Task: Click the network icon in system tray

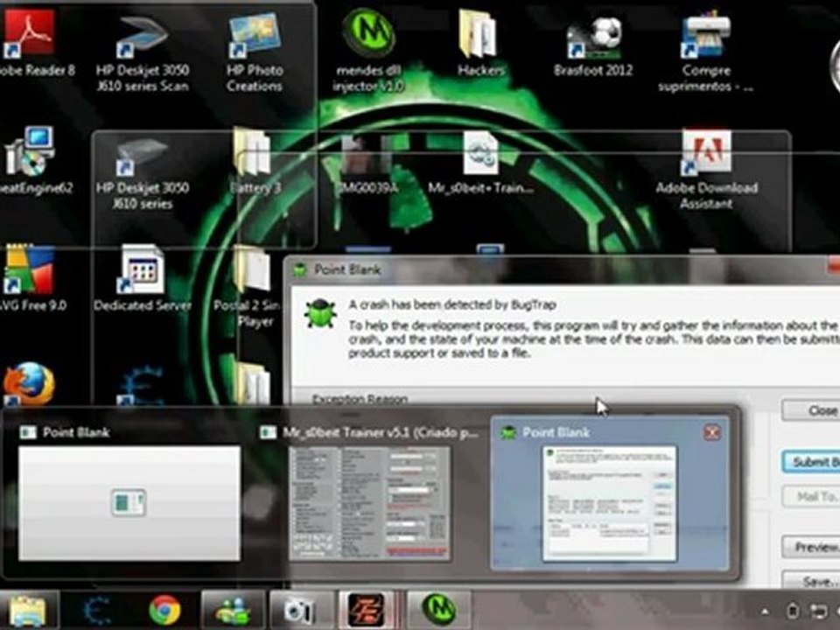Action: (819, 612)
